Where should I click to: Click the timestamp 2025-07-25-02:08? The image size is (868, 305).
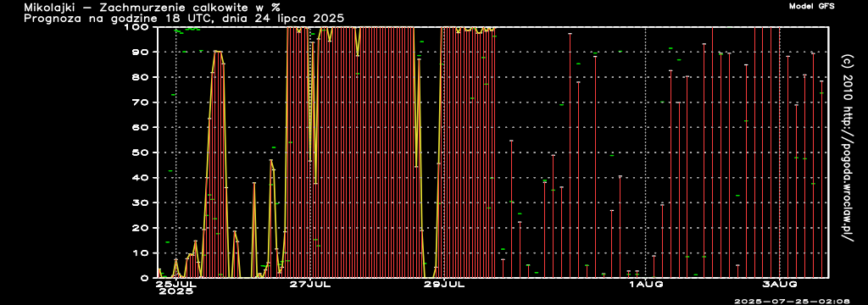(793, 301)
